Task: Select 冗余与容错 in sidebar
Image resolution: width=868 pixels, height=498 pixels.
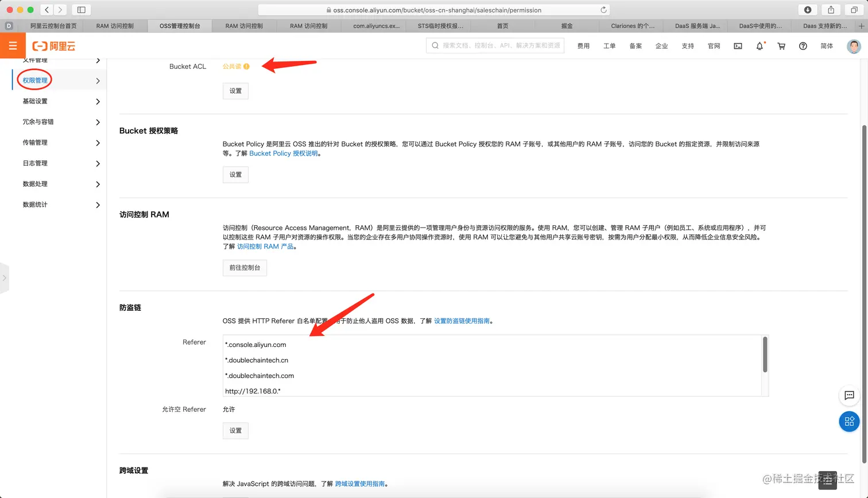Action: pyautogui.click(x=38, y=122)
